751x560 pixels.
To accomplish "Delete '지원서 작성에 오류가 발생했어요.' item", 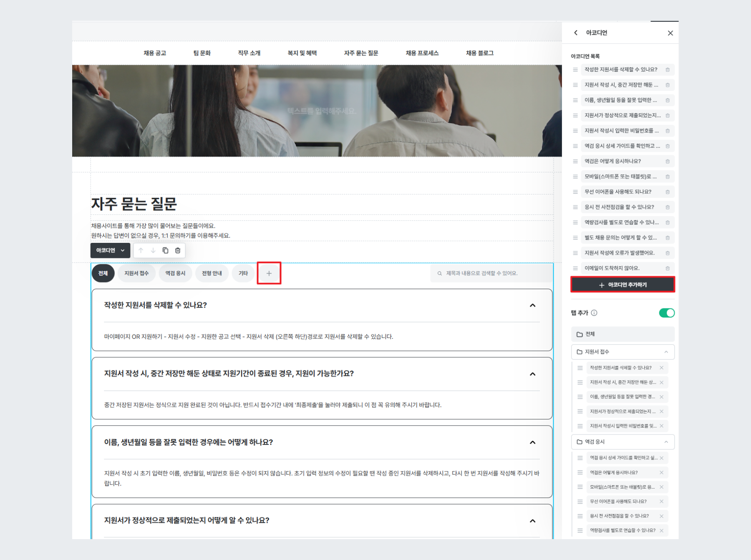I will pyautogui.click(x=668, y=253).
